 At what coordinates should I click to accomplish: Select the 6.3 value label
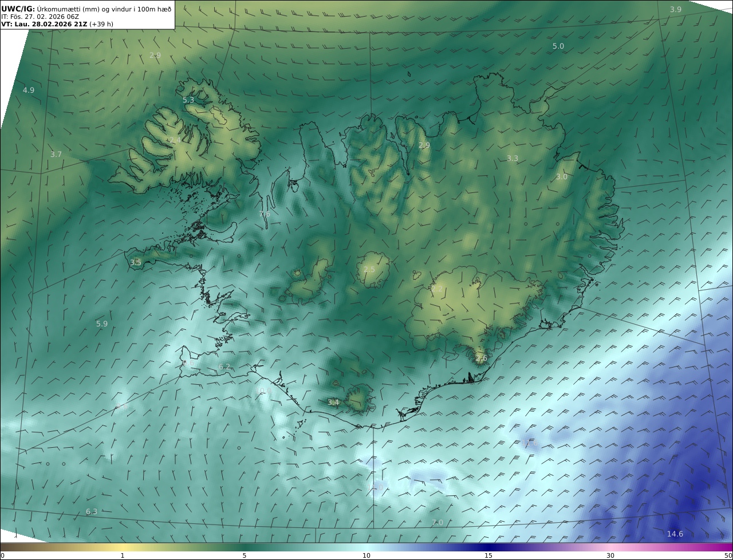point(91,511)
